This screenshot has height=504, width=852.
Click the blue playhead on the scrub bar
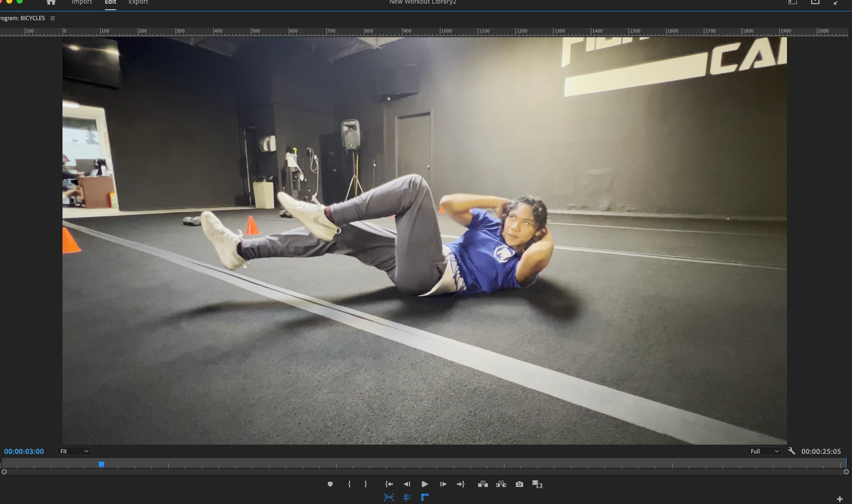(x=101, y=464)
